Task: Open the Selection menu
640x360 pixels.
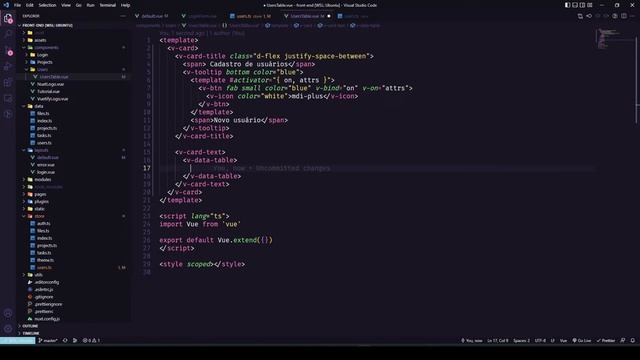Action: click(x=47, y=5)
